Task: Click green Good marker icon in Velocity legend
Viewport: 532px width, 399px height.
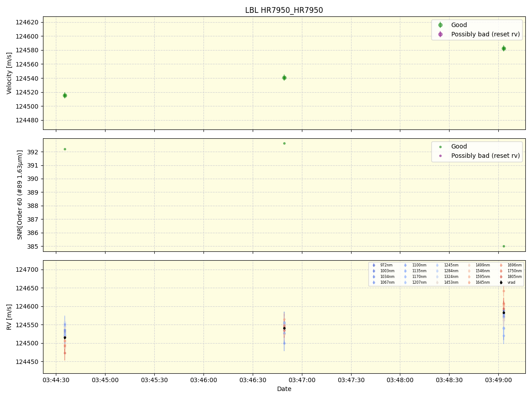Action: 440,25
